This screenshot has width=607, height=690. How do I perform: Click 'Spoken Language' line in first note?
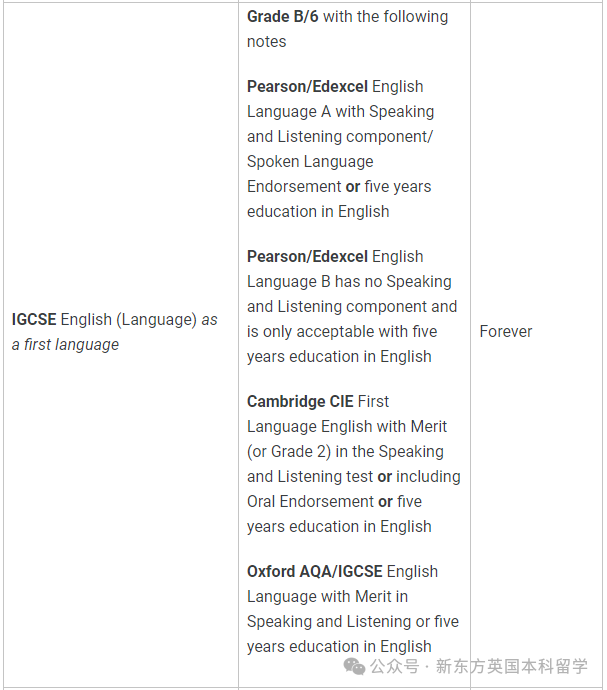click(x=310, y=161)
